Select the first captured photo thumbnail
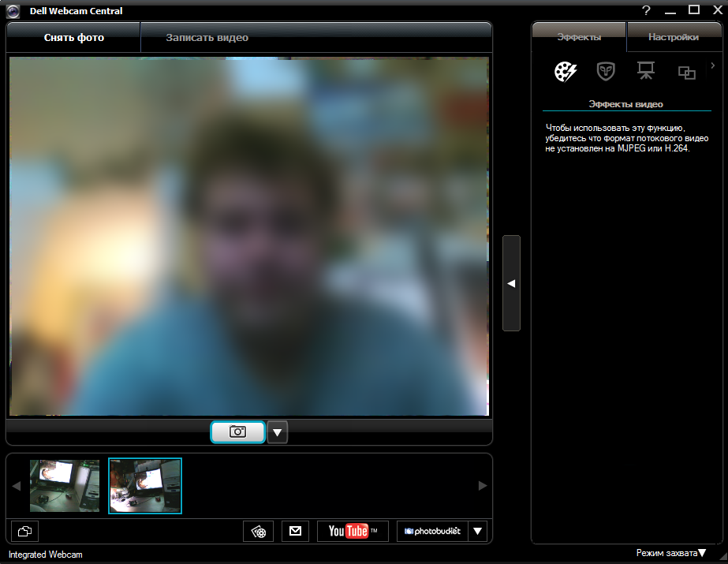Screen dimensions: 728x564 click(x=65, y=486)
